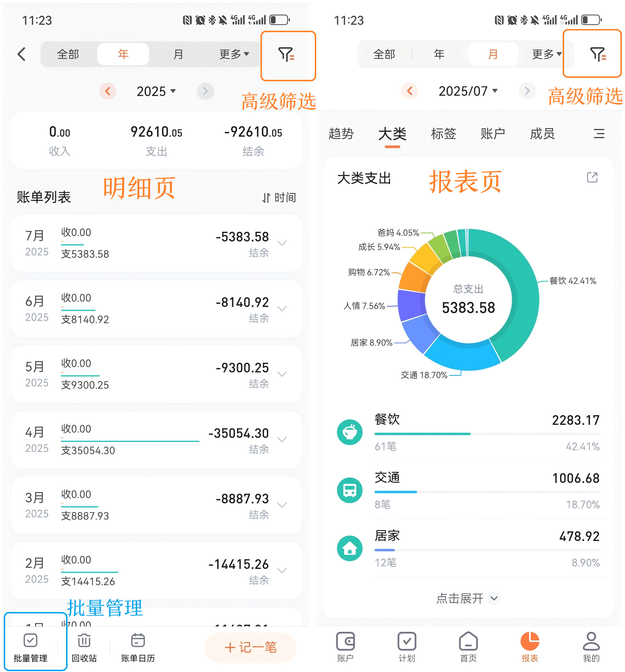Switch to 趋势 report tab

[341, 134]
